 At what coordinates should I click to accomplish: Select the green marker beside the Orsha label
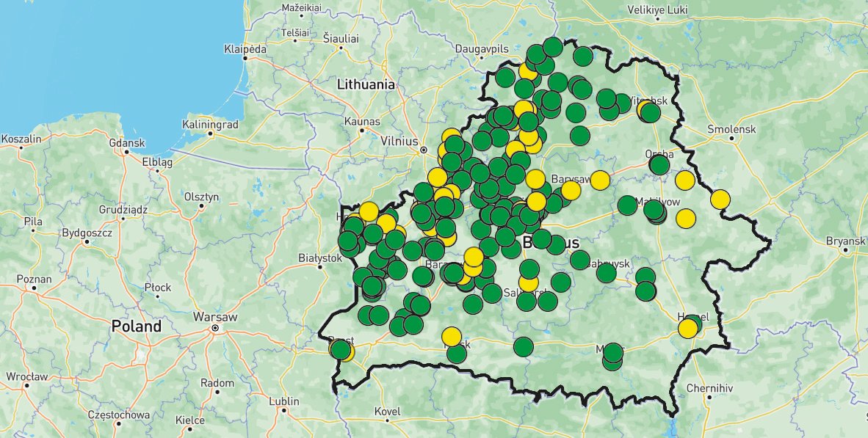point(659,165)
